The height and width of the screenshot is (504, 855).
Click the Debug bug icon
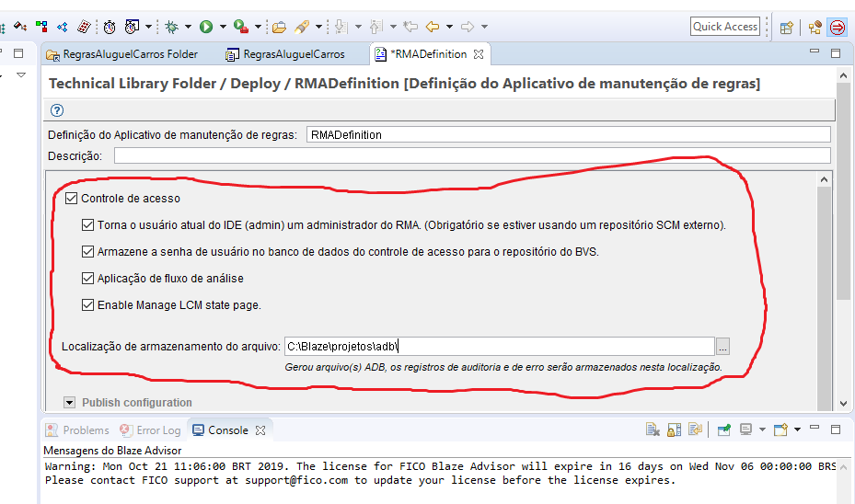[x=172, y=26]
